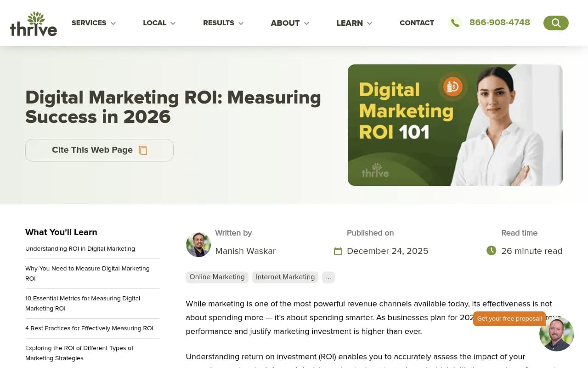Click the 26 minute read text
Screen dimensions: 588x368
coord(532,251)
